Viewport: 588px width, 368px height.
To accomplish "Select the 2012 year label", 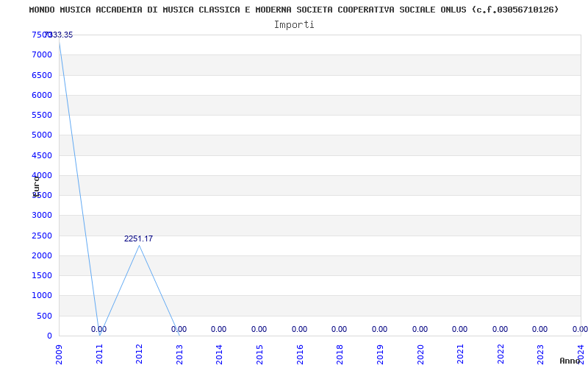I will [139, 354].
